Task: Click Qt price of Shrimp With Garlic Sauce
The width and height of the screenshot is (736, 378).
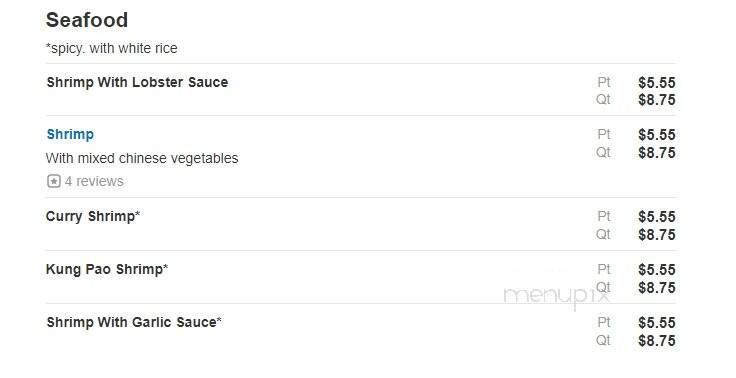Action: [x=656, y=341]
